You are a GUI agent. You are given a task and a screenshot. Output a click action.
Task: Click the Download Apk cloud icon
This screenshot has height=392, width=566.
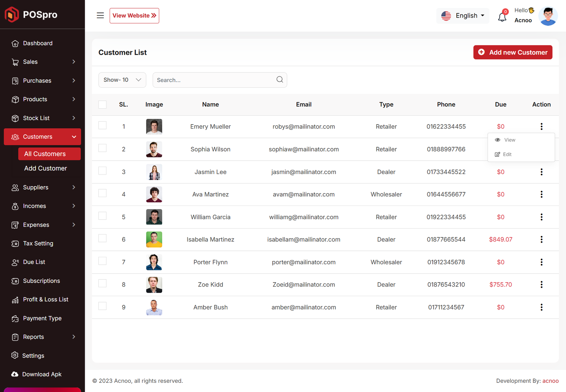pyautogui.click(x=15, y=374)
